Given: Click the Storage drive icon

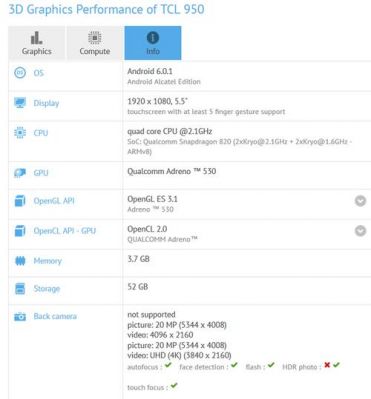Looking at the screenshot, I should 20,289.
